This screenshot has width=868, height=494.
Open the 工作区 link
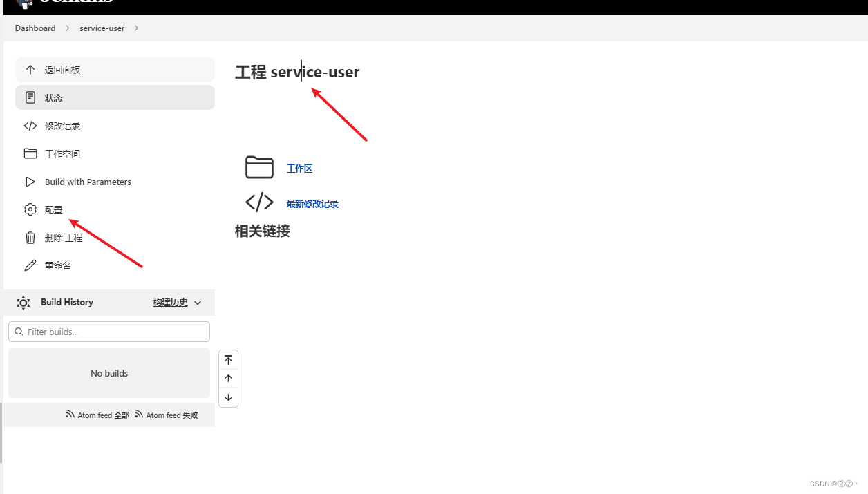click(299, 169)
